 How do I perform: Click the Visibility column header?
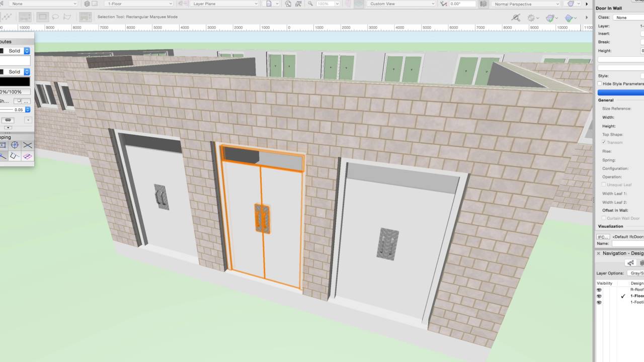(x=605, y=283)
